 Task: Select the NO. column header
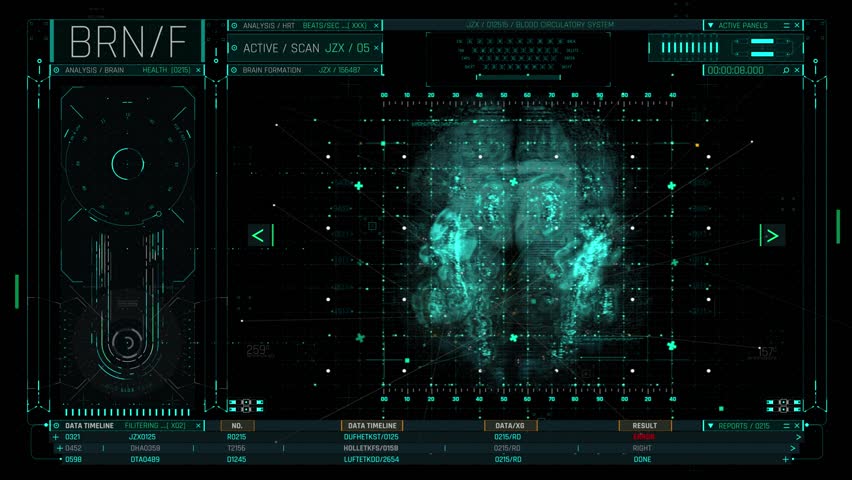237,426
